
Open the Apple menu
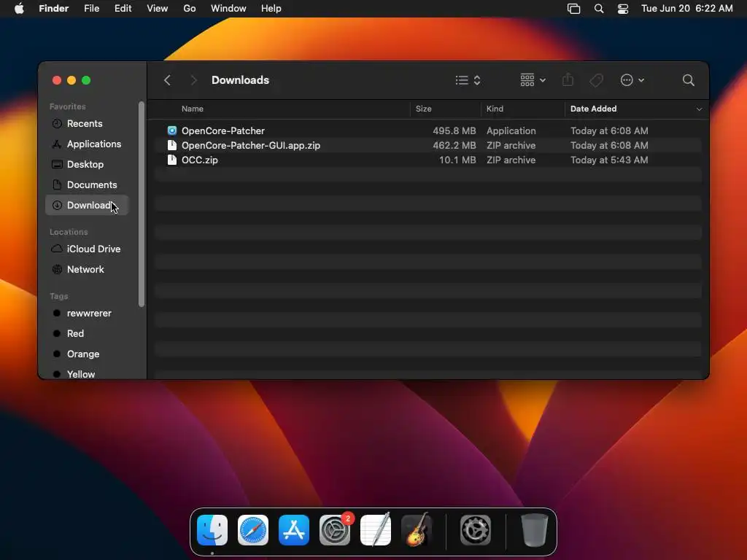click(19, 9)
